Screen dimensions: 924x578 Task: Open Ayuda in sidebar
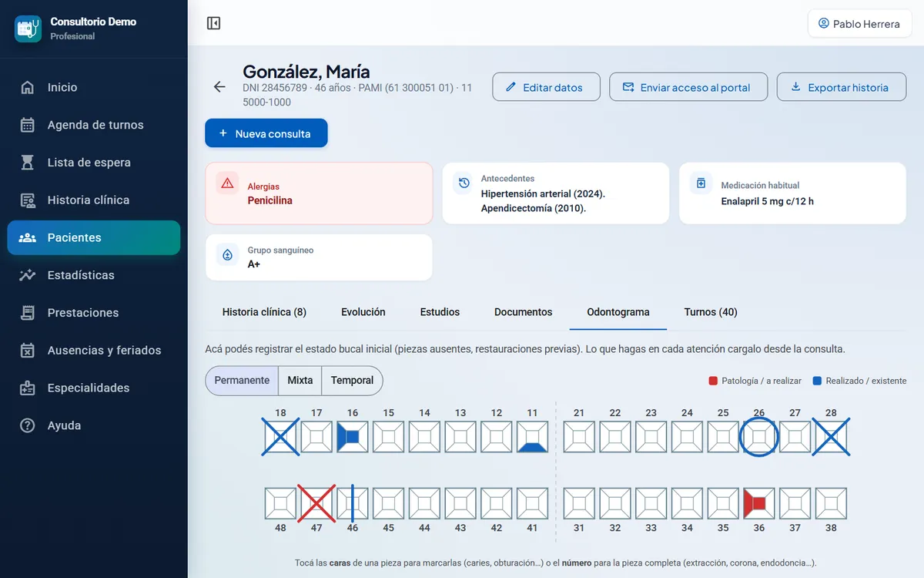pos(94,425)
